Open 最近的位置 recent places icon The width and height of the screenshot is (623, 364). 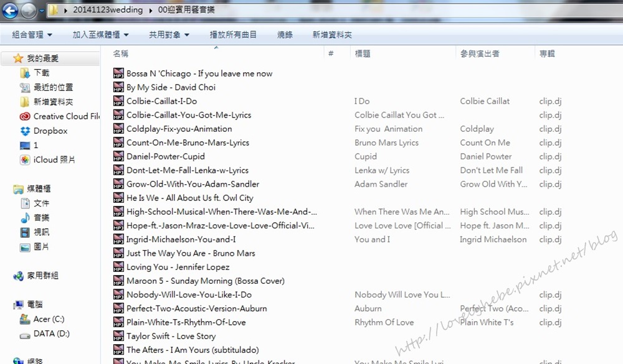pos(25,87)
